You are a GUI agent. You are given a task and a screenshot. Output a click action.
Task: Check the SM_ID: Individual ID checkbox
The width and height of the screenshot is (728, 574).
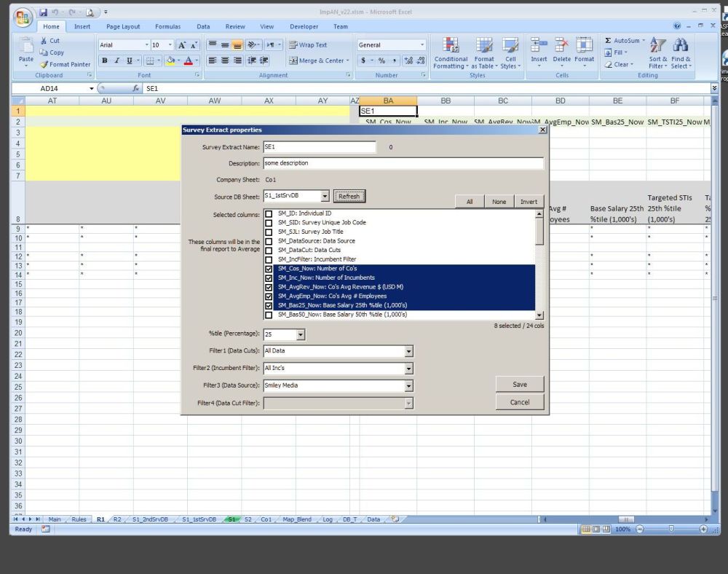coord(269,213)
